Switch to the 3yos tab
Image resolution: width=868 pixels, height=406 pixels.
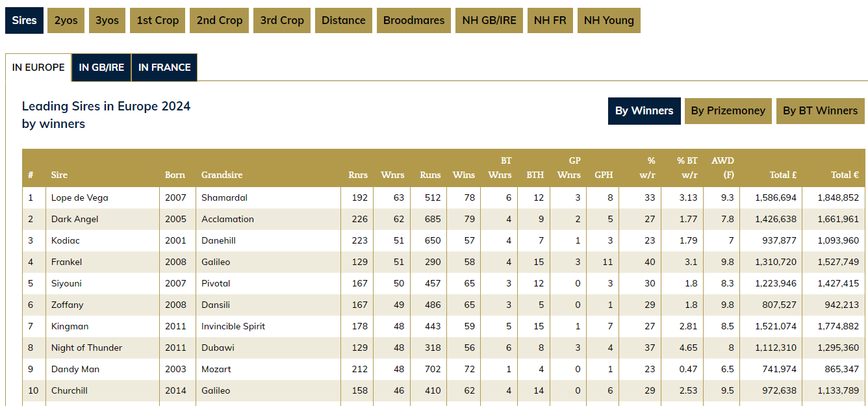pyautogui.click(x=107, y=20)
